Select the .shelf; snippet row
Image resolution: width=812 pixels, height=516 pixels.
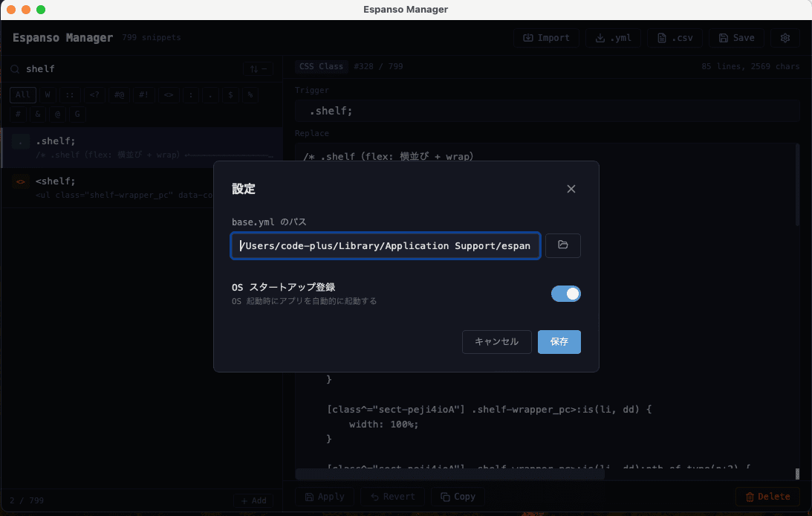pyautogui.click(x=143, y=148)
